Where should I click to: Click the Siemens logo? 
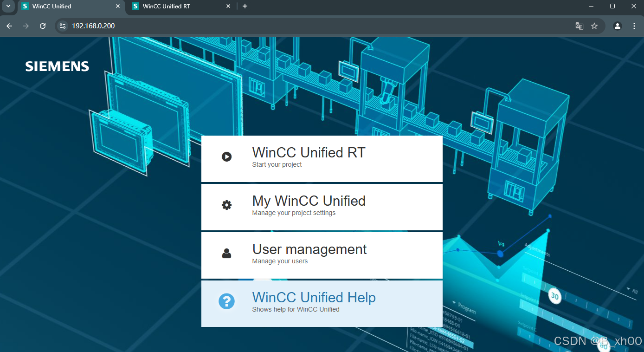(x=57, y=66)
